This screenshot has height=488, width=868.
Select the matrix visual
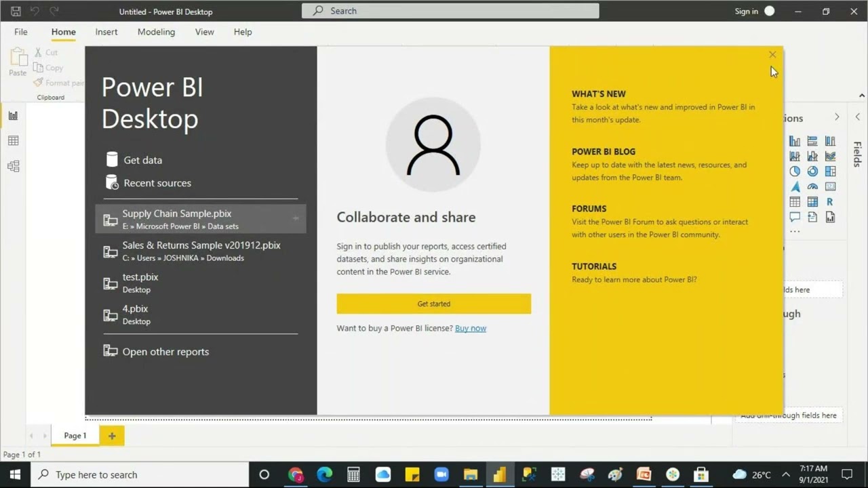click(812, 202)
